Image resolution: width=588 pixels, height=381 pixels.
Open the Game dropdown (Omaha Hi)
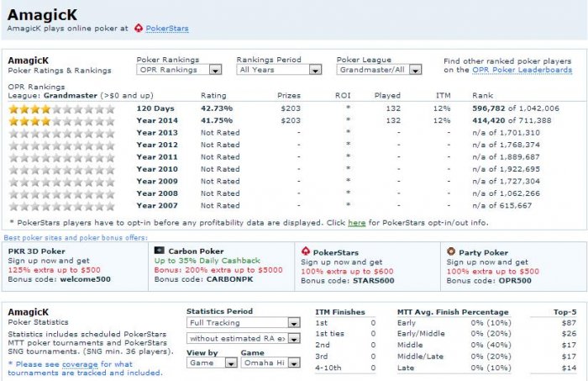coord(270,363)
